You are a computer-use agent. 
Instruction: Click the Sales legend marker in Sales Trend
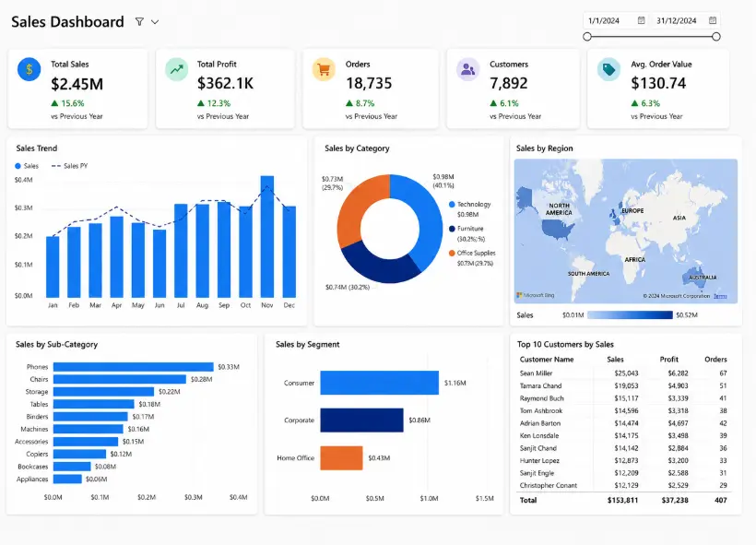[18, 166]
